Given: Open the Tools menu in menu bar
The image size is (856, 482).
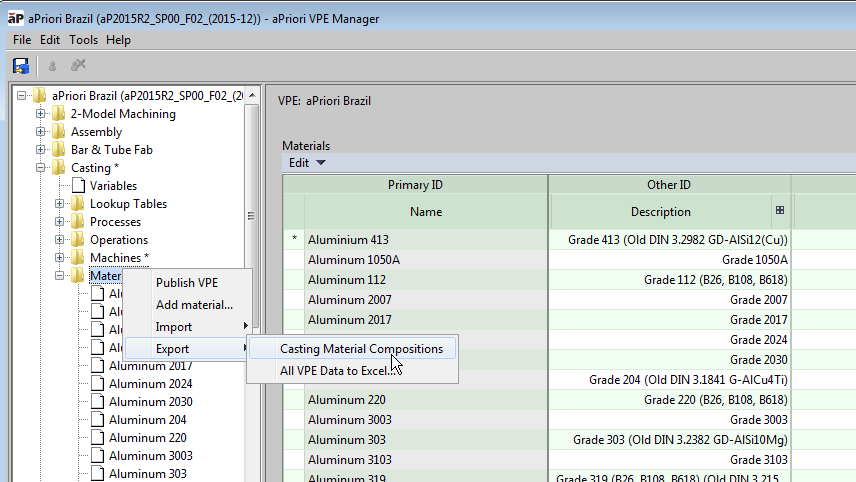Looking at the screenshot, I should click(83, 40).
